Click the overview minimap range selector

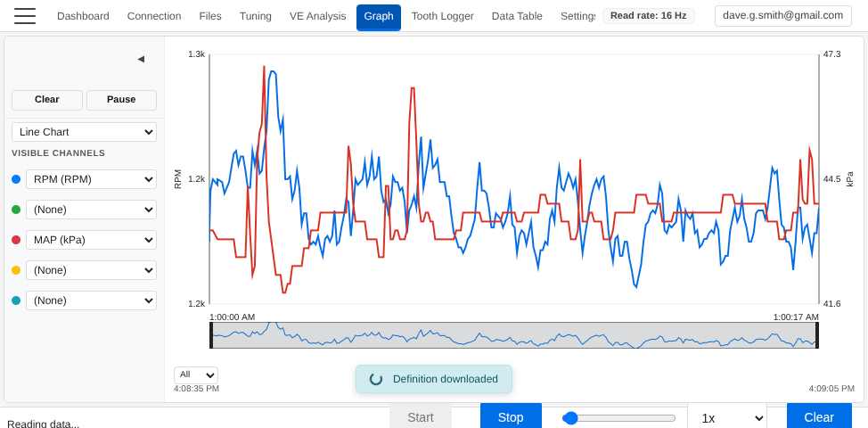click(514, 335)
